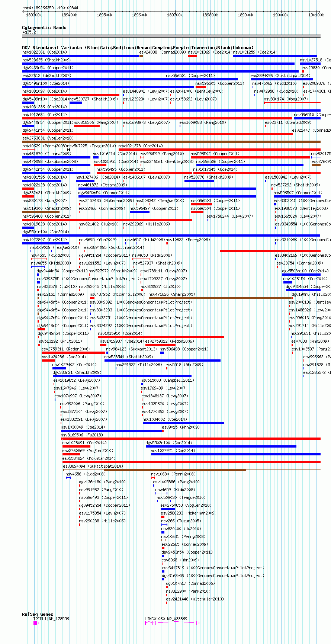Select variant dgv5496n100 (Coe2014) label

(x=46, y=83)
